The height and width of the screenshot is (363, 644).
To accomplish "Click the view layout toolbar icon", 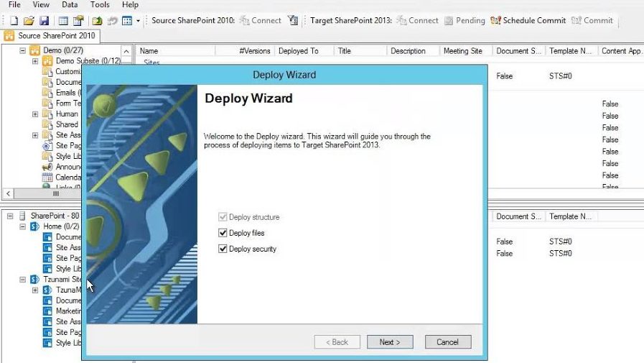I will (127, 21).
